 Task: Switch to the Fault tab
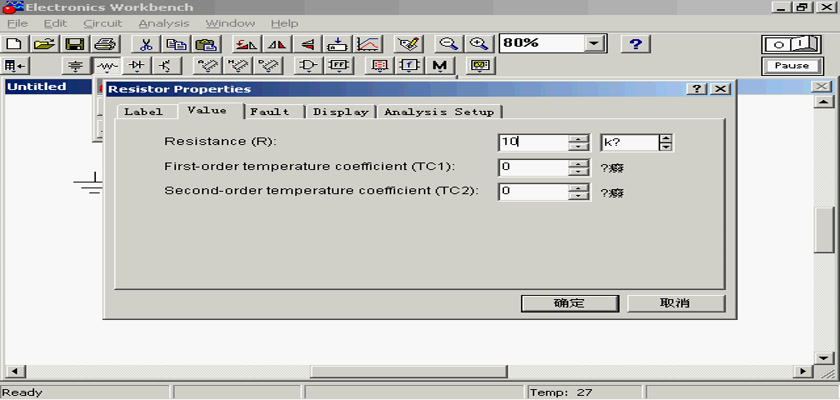point(270,112)
